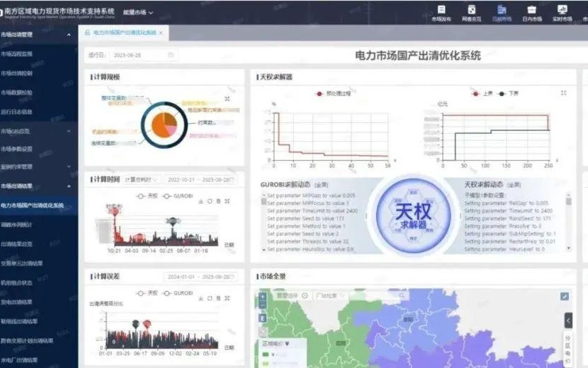Toggle 预处理过程 legend series
Viewport: 588px width, 368px height.
[333, 93]
